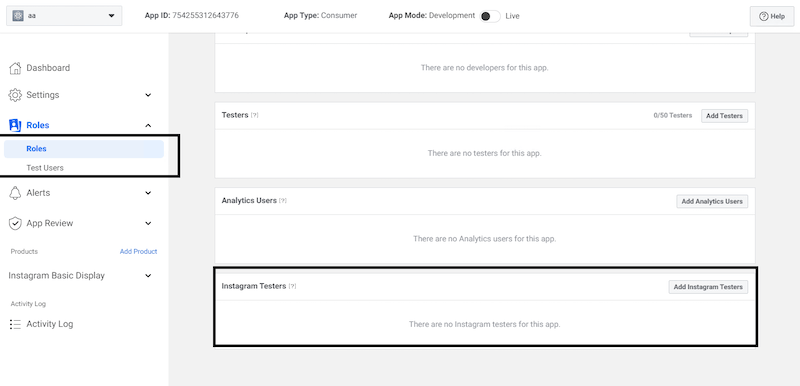Click 'There are no Instagram testers' message

(485, 324)
